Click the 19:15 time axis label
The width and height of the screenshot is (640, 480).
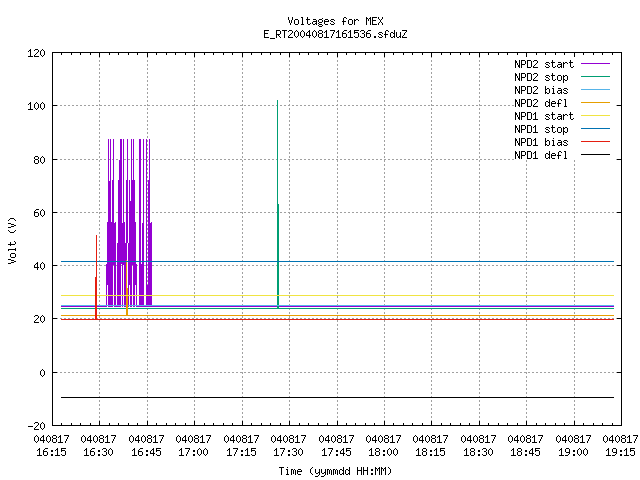(620, 452)
